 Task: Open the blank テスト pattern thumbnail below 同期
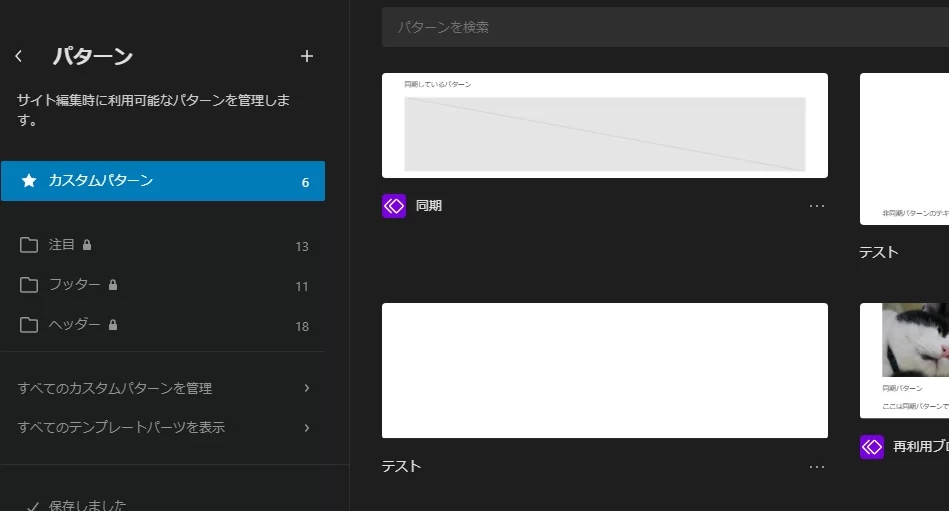coord(605,371)
